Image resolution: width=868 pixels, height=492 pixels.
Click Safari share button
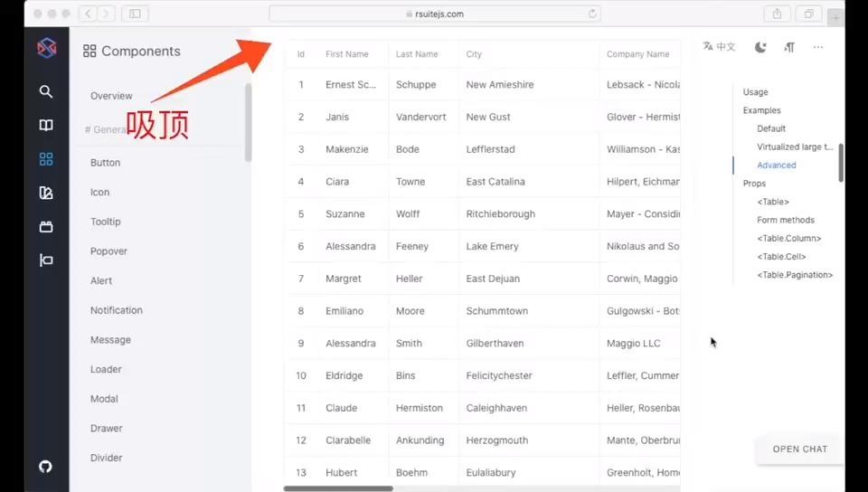tap(778, 14)
